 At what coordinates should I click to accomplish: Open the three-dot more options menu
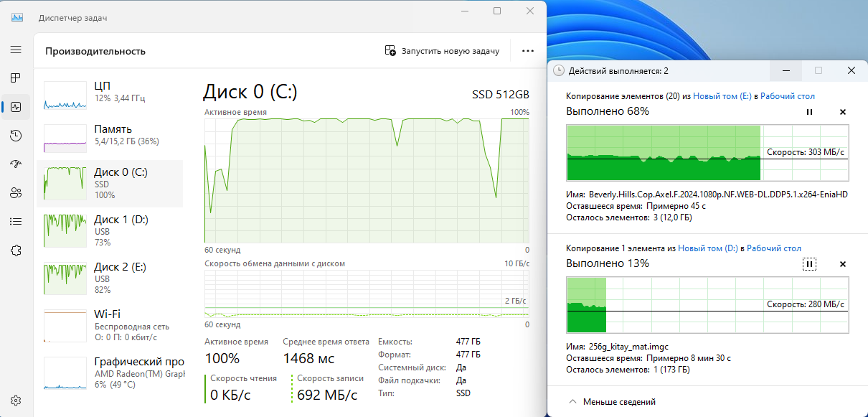pos(528,51)
